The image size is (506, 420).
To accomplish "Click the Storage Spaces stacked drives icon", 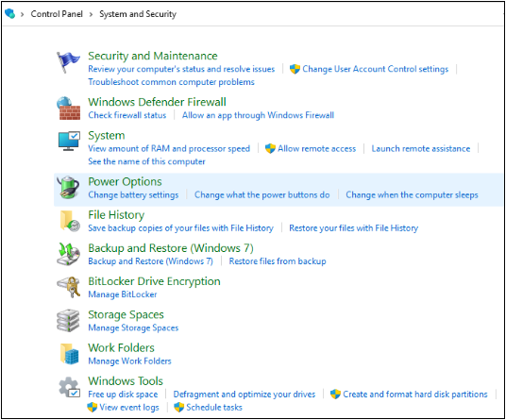I will [x=68, y=321].
